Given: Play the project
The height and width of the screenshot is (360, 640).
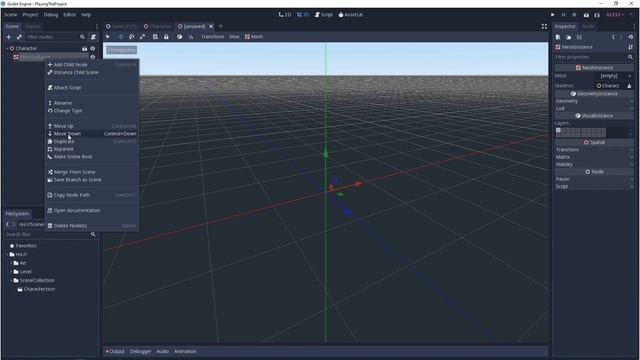Looking at the screenshot, I should pyautogui.click(x=553, y=15).
